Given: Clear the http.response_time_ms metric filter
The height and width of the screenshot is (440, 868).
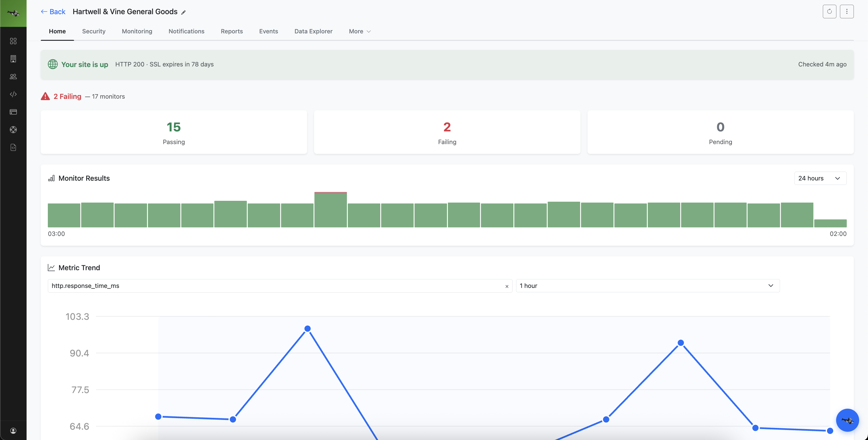Looking at the screenshot, I should [507, 286].
